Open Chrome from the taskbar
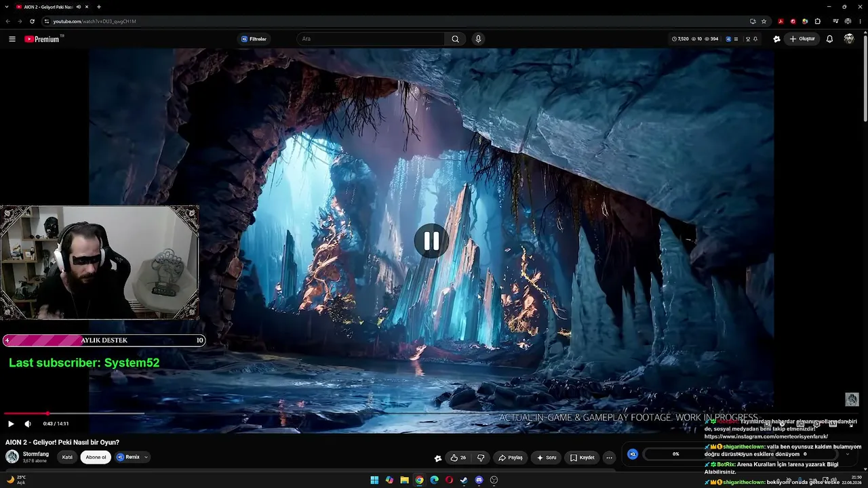Viewport: 868px width, 488px height. pyautogui.click(x=419, y=480)
